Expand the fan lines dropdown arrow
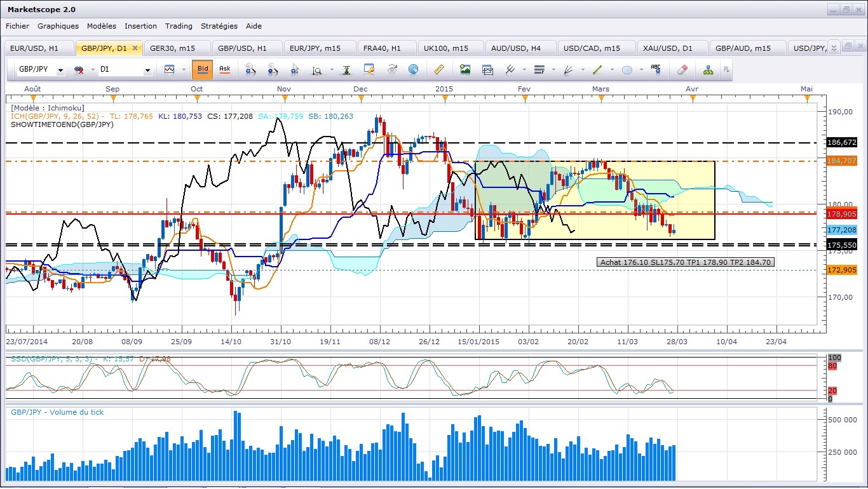The image size is (868, 489). point(583,70)
